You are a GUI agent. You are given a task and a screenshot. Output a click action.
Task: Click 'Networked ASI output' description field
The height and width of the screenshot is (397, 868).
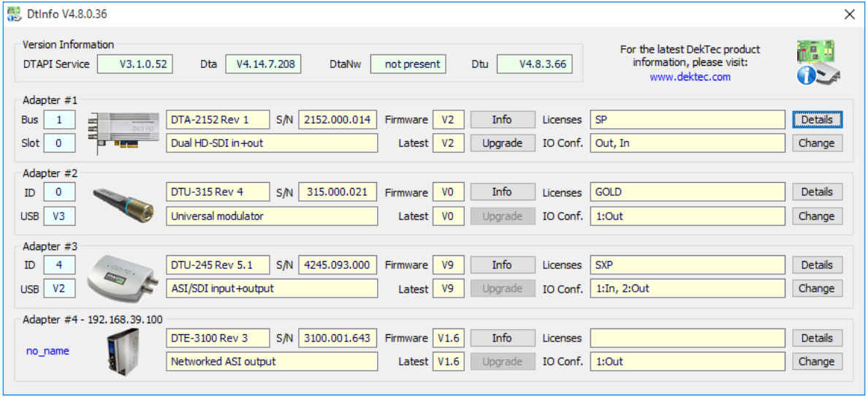[272, 362]
